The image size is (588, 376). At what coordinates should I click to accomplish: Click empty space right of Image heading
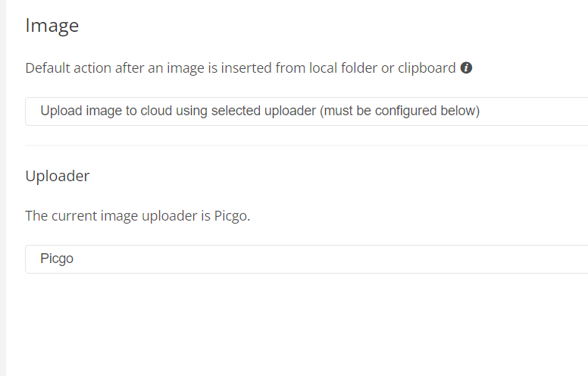click(x=303, y=26)
